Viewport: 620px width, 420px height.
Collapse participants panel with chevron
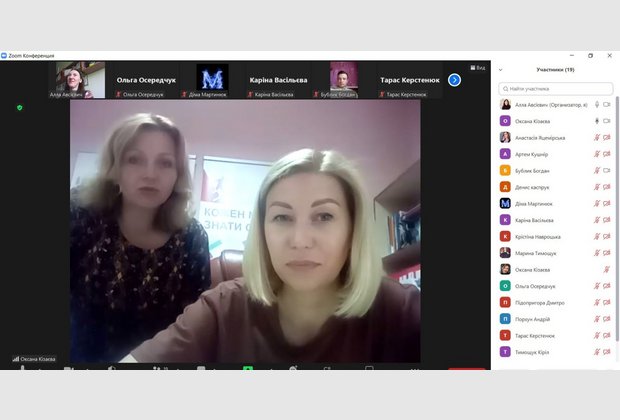click(501, 70)
